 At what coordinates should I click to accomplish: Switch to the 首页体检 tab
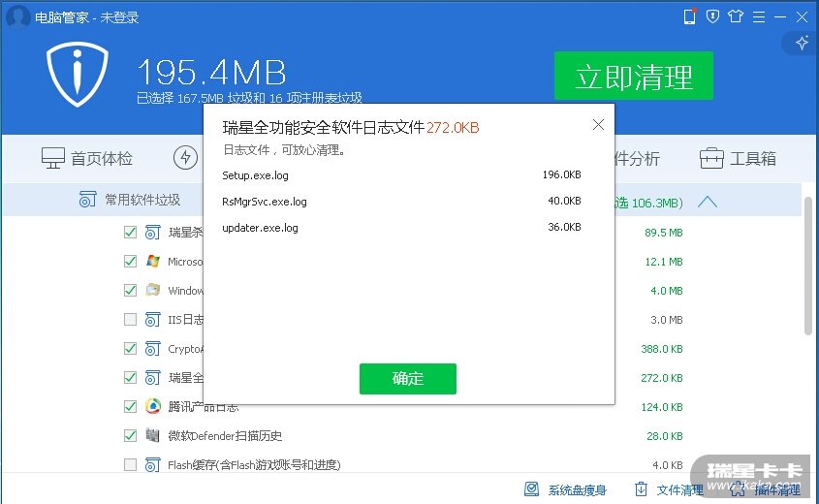[87, 158]
